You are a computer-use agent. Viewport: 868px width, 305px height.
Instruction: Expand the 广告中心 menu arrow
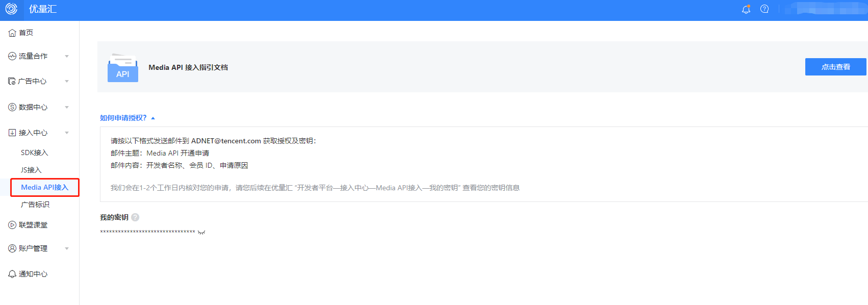click(67, 81)
